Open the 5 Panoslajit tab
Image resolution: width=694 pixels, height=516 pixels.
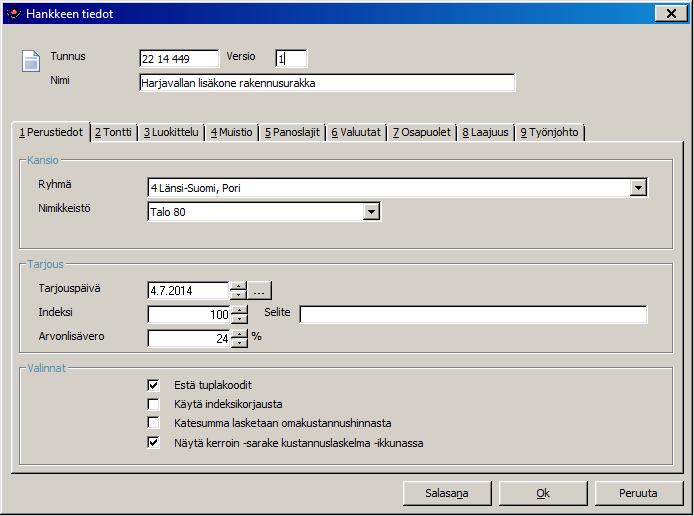click(292, 132)
